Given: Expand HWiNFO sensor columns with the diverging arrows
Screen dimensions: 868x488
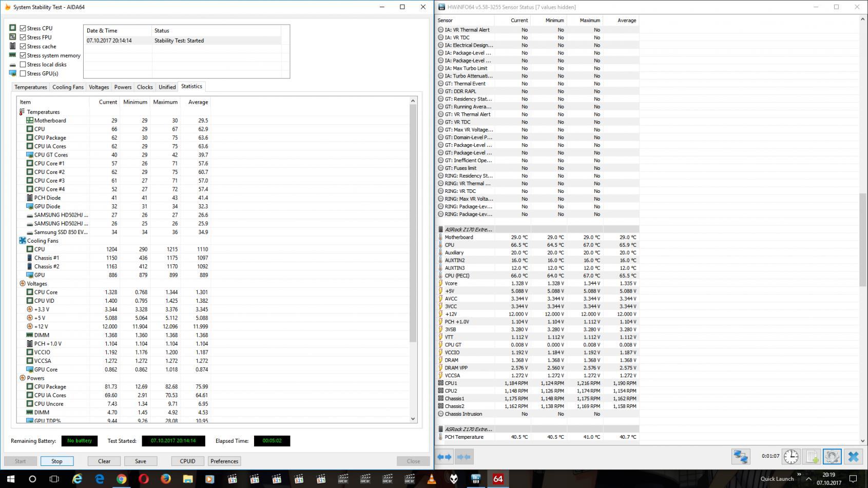Looking at the screenshot, I should 445,457.
